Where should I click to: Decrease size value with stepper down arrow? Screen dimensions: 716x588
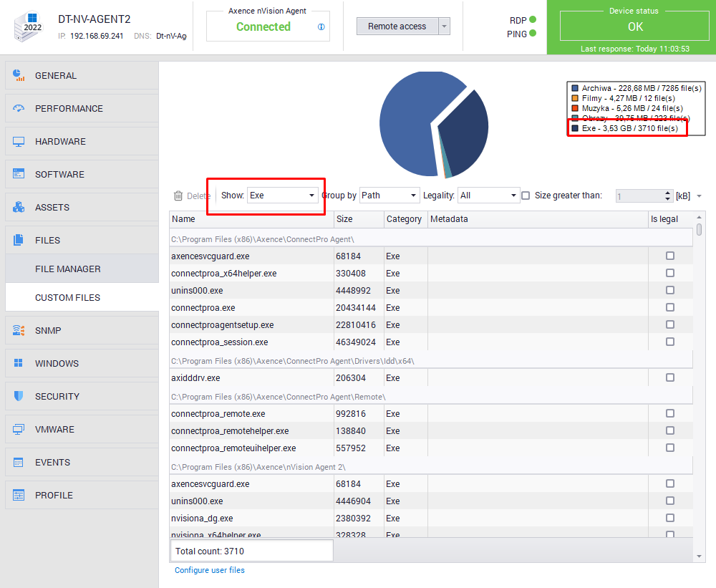click(x=667, y=198)
